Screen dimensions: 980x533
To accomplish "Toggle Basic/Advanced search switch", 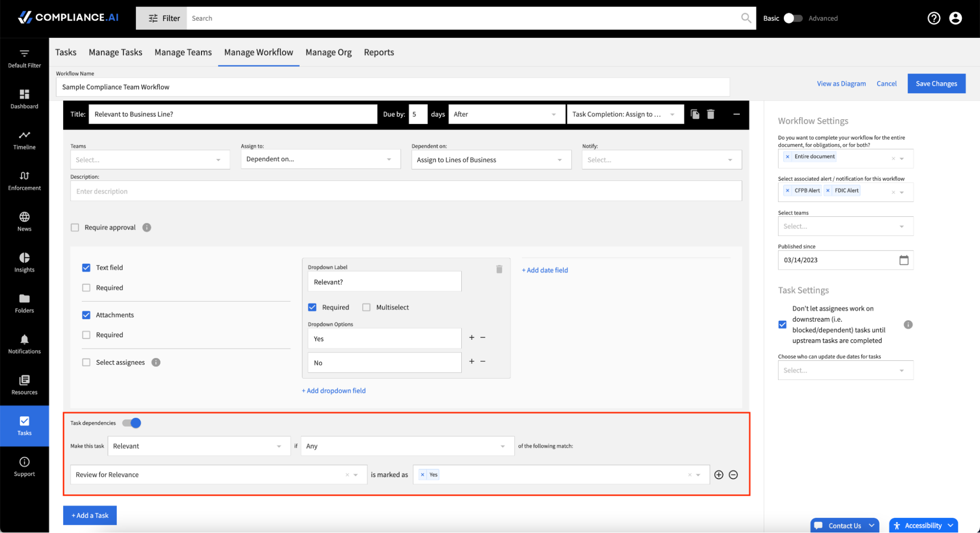I will 792,18.
